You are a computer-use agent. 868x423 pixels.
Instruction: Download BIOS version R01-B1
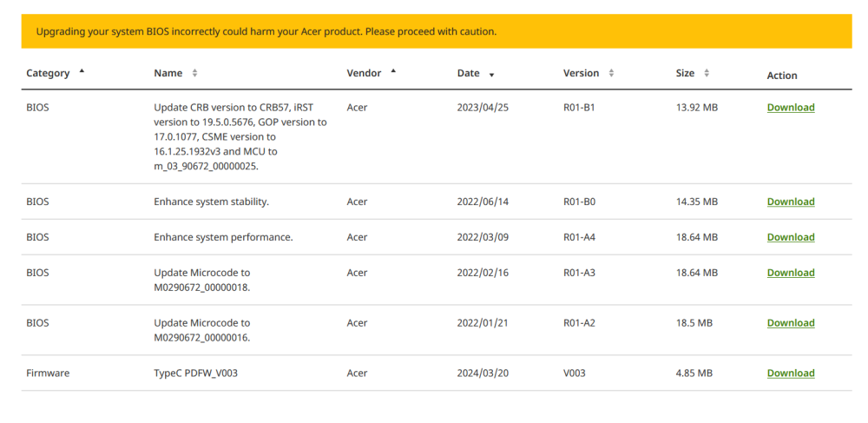click(790, 108)
